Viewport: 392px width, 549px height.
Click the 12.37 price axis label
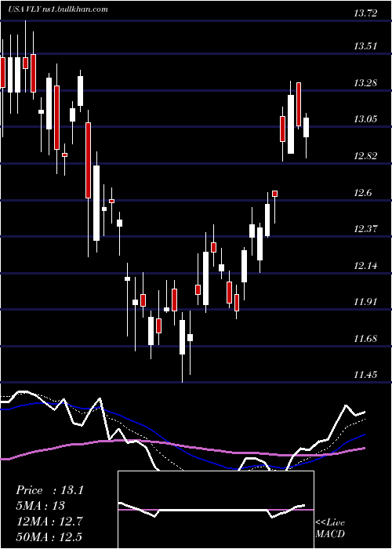366,229
